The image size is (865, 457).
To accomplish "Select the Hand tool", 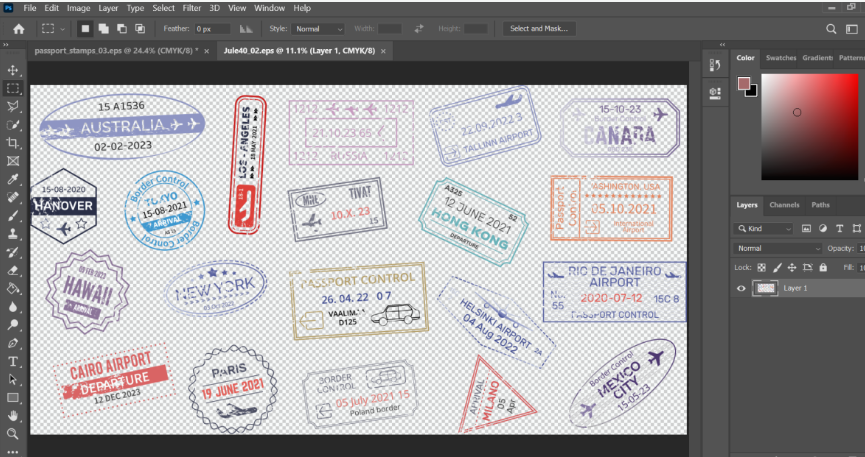I will (x=13, y=416).
